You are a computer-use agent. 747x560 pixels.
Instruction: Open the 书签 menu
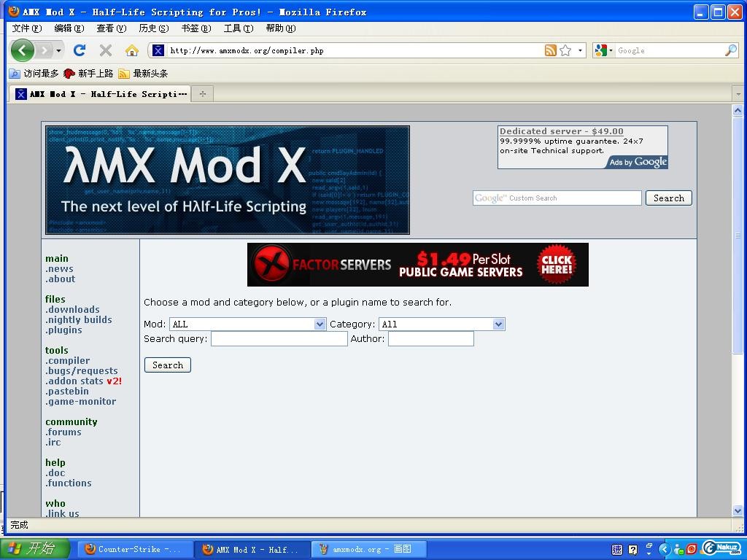tap(196, 28)
